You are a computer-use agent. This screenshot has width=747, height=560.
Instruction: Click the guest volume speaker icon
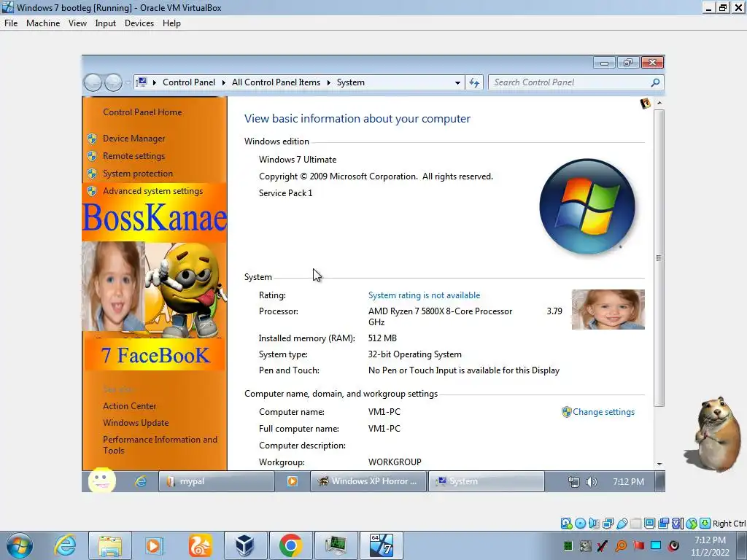(591, 482)
